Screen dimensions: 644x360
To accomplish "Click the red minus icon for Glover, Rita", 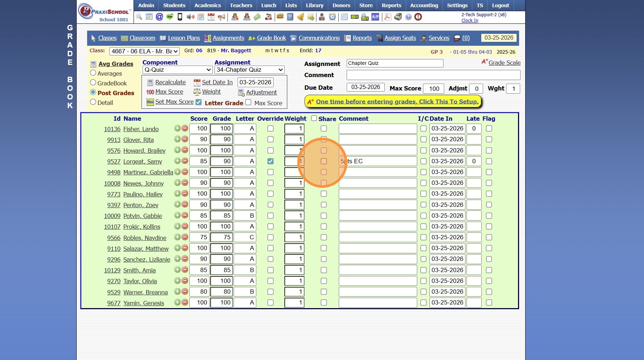I will [x=185, y=139].
